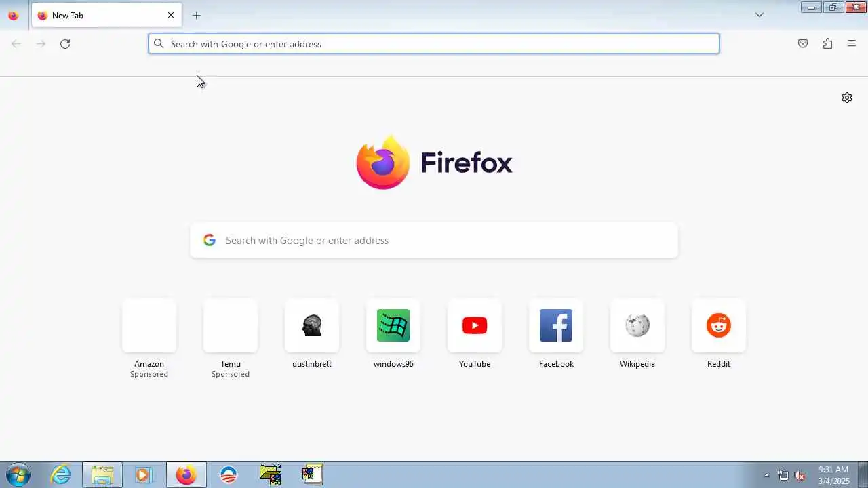Image resolution: width=868 pixels, height=488 pixels.
Task: Open the Reddit shortcut tile
Action: point(719,326)
